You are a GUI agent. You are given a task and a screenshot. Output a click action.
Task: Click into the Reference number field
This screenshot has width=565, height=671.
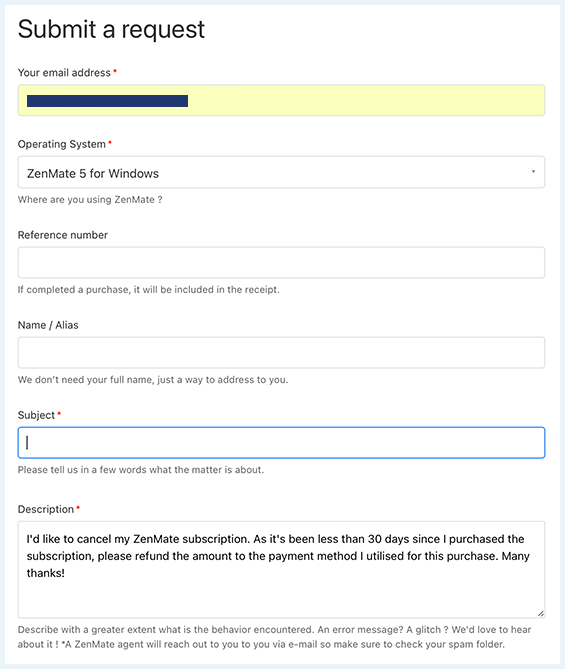[281, 262]
